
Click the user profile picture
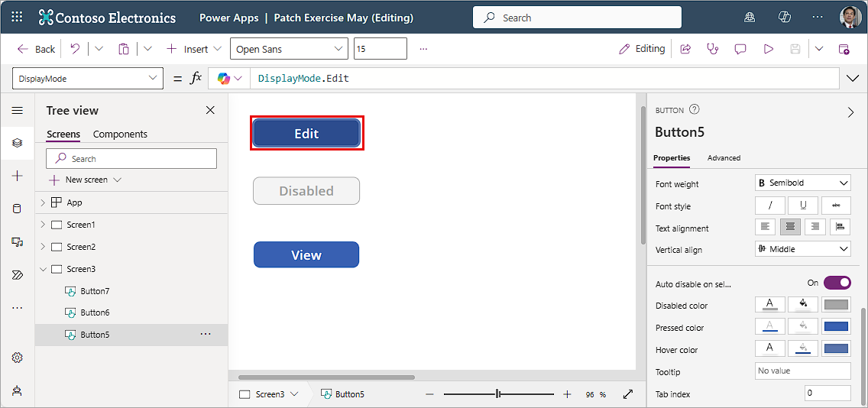(850, 17)
